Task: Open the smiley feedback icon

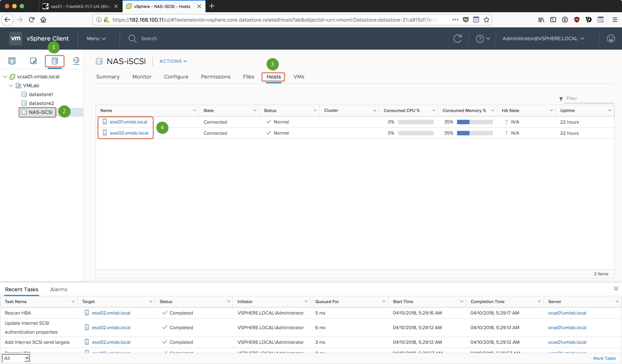Action: (x=611, y=39)
